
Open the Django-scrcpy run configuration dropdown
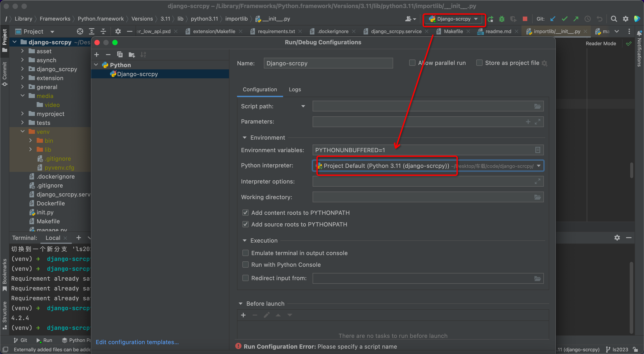(453, 19)
